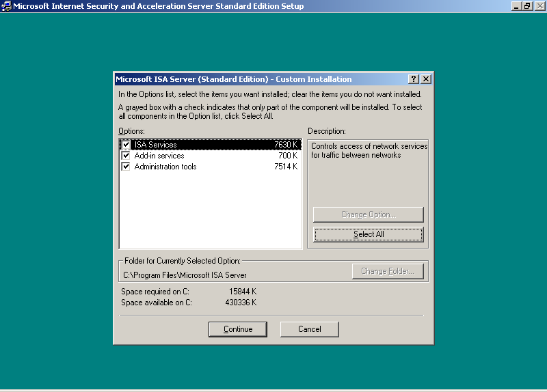Click the 7630 K size value
Screen dimensions: 547x392
286,145
